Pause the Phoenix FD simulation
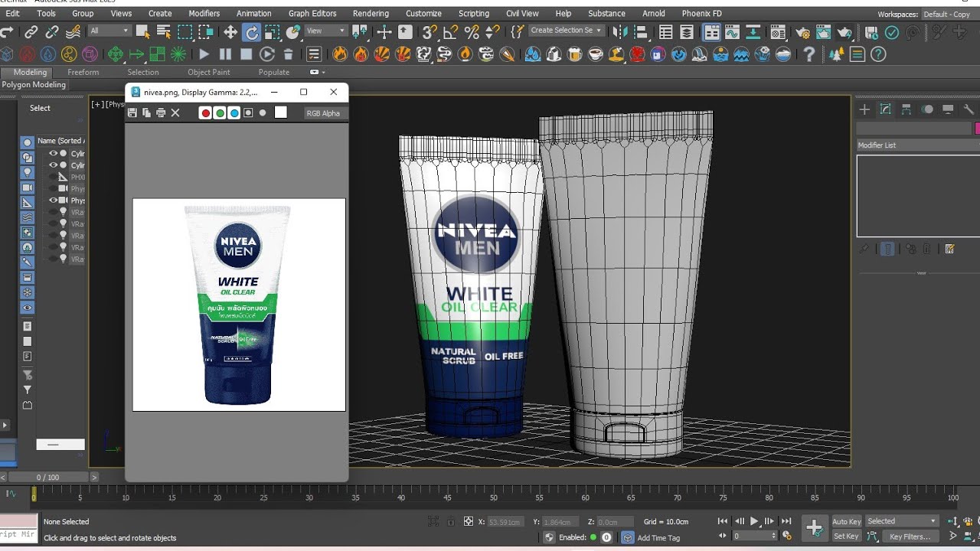The image size is (980, 551). click(225, 54)
